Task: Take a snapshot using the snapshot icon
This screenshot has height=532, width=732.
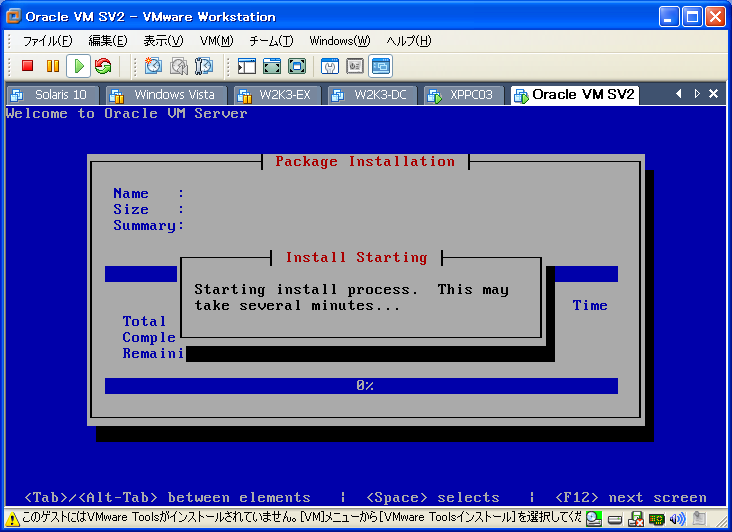Action: point(153,66)
